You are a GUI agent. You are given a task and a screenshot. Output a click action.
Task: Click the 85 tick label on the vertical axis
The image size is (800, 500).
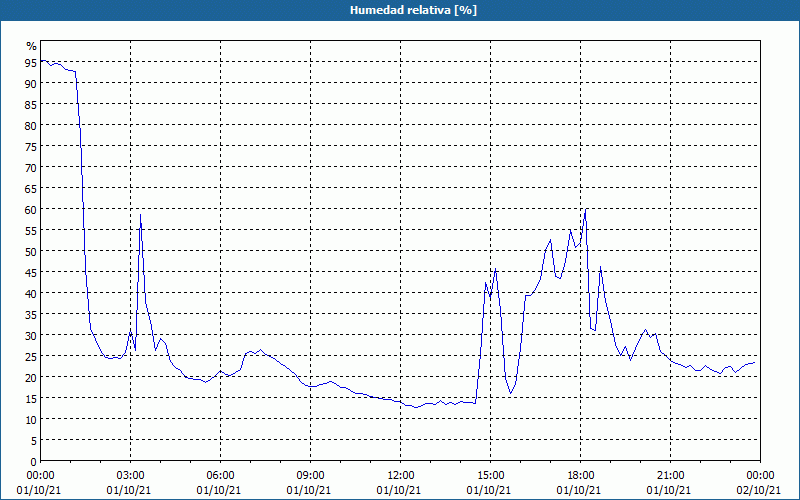(31, 104)
